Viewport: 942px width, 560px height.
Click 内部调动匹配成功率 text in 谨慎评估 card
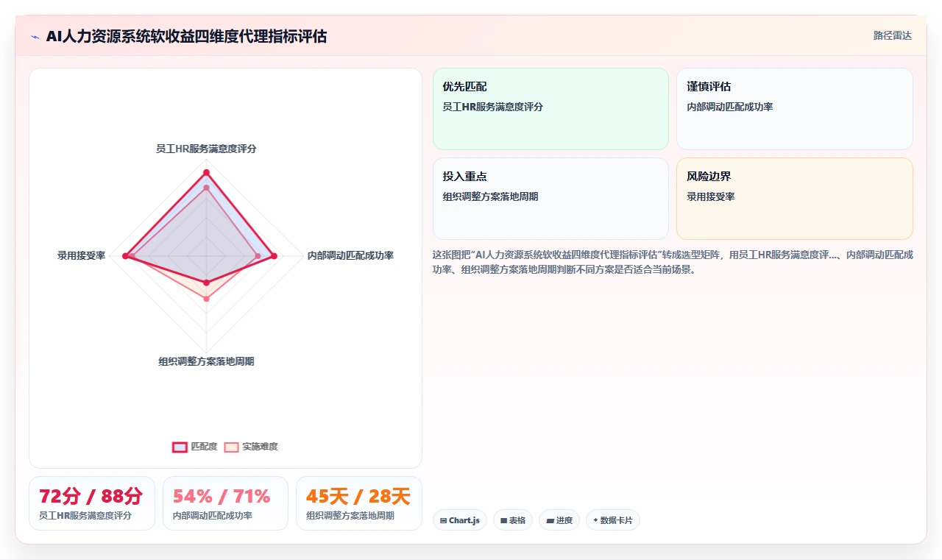coord(730,107)
